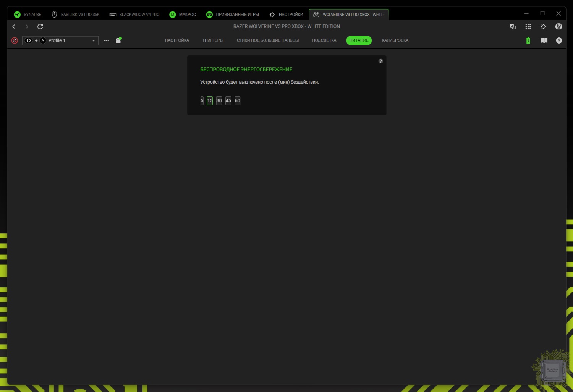Expand the Profile 1 dropdown
Image resolution: width=573 pixels, height=392 pixels.
tap(93, 40)
